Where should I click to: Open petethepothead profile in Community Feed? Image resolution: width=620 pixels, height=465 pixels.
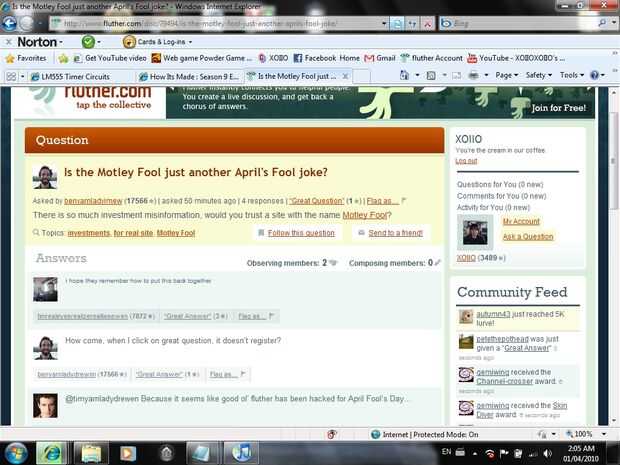(502, 339)
